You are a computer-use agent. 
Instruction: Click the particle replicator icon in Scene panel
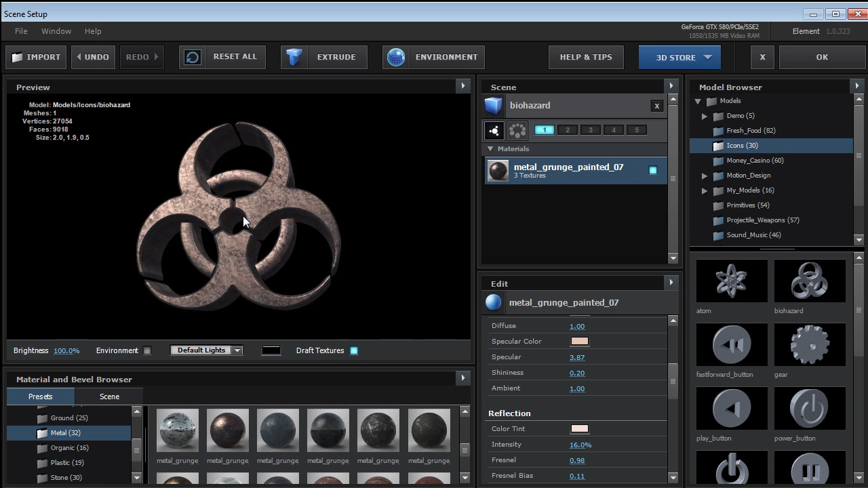[516, 130]
